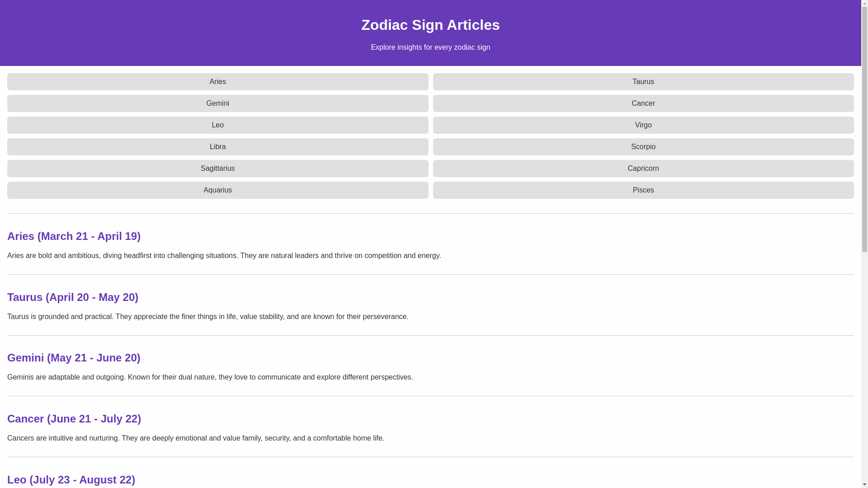The height and width of the screenshot is (488, 868).
Task: Click the Zodiac Sign Articles page title
Action: coord(430,25)
